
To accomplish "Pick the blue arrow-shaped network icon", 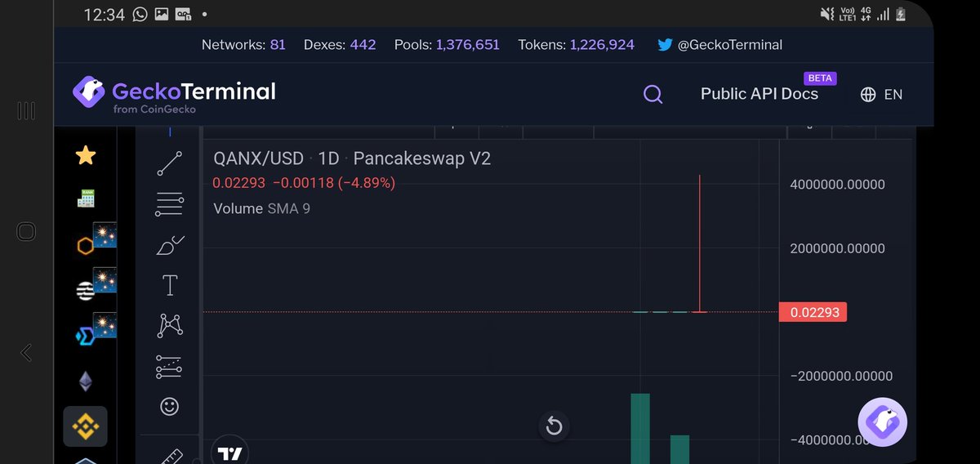I will [x=85, y=335].
